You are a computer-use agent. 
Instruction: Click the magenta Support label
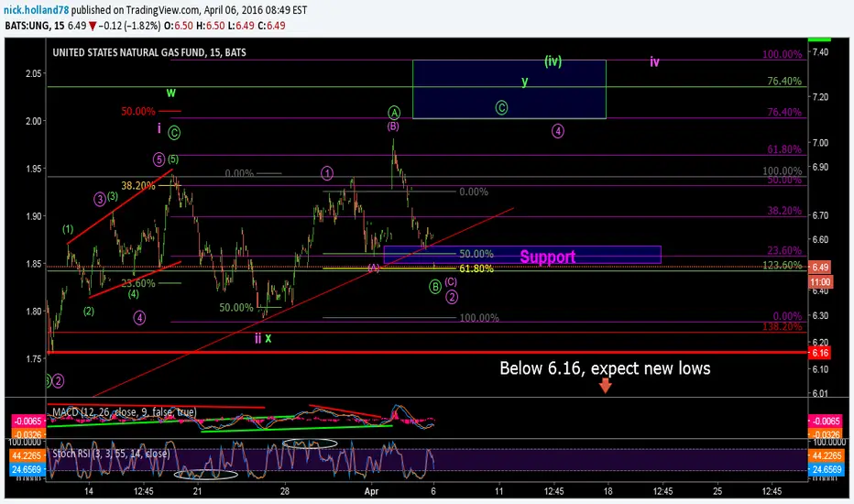[547, 257]
